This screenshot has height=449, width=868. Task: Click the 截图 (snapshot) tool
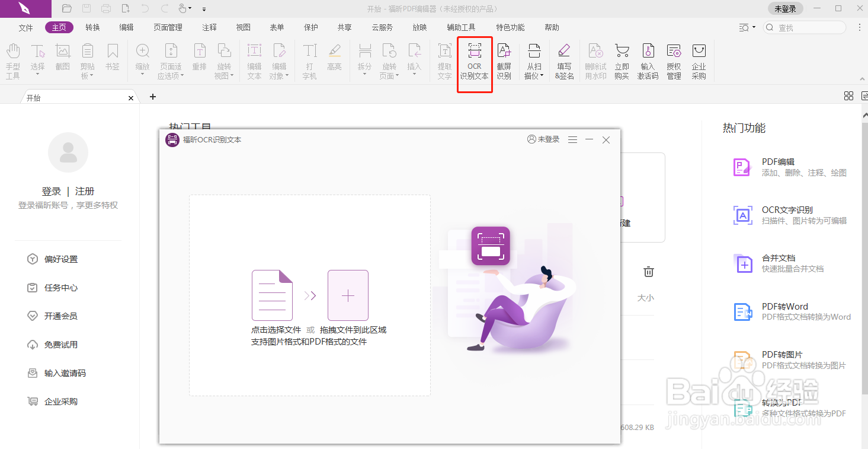coord(63,58)
